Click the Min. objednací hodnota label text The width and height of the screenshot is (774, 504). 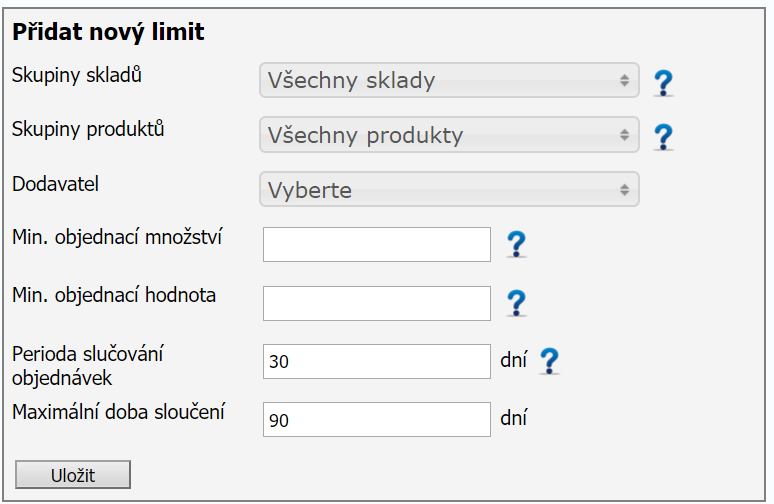pyautogui.click(x=114, y=295)
